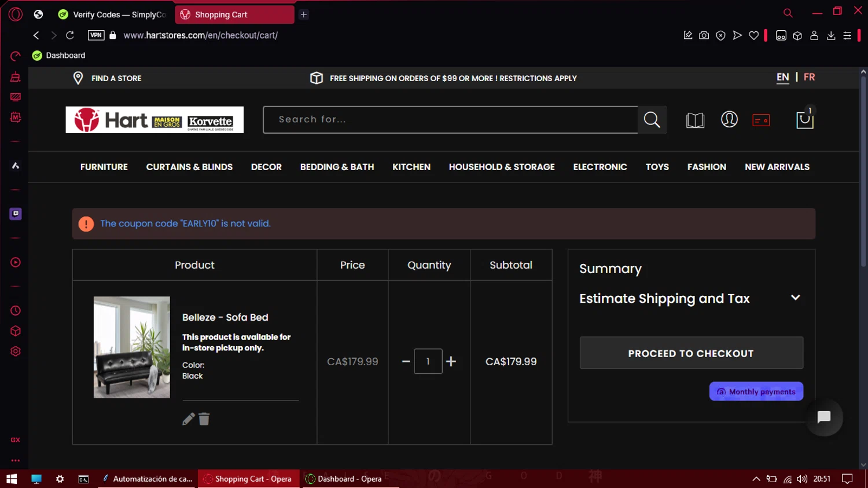The height and width of the screenshot is (488, 868).
Task: Click inside the Search for... field
Action: [x=451, y=120]
